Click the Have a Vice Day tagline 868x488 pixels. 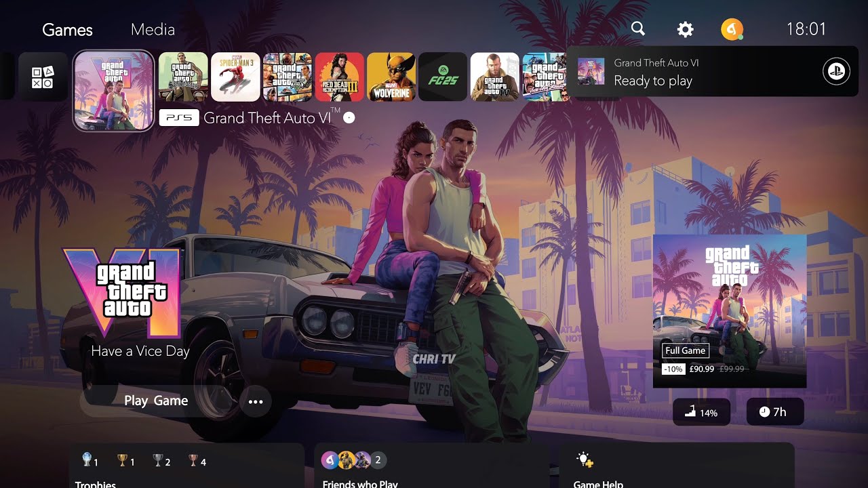[140, 351]
